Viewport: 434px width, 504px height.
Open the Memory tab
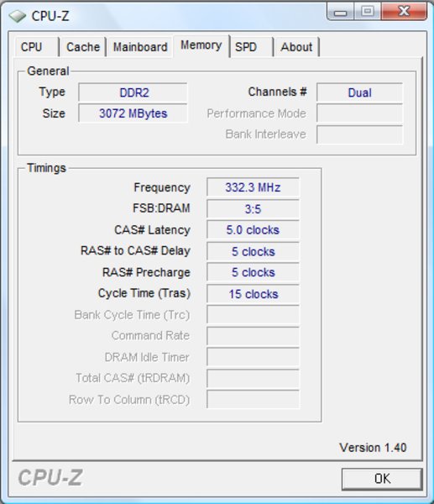click(x=201, y=45)
